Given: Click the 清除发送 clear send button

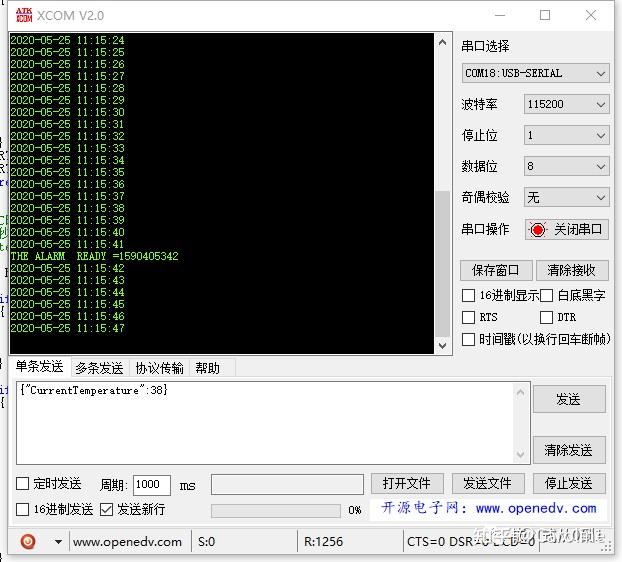Looking at the screenshot, I should 569,450.
